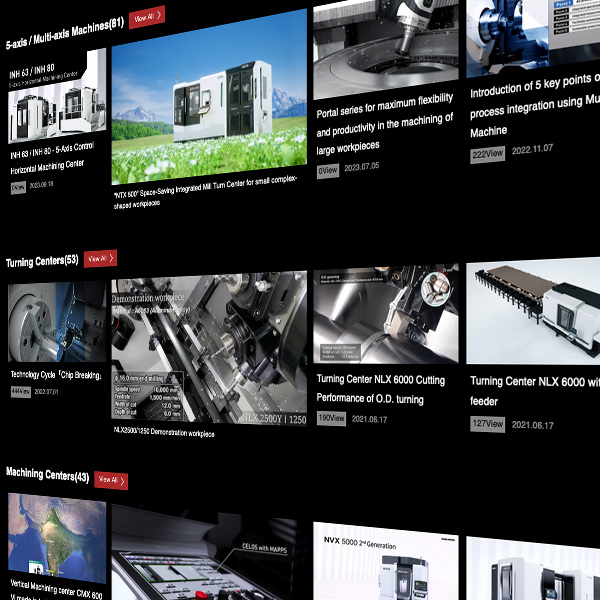Open the 5 key points process integration thumbnail
Screen dimensions: 600x600
533,38
